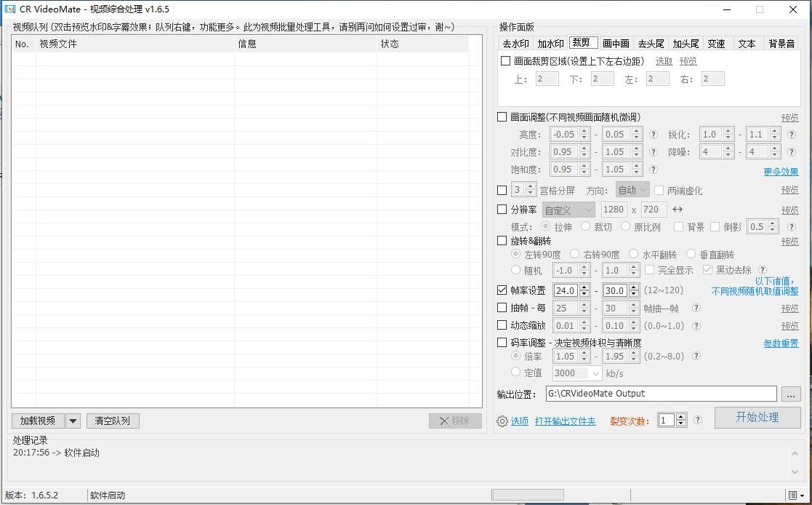The image size is (812, 505).
Task: Disable the 帧率设置 checkbox
Action: [x=502, y=290]
